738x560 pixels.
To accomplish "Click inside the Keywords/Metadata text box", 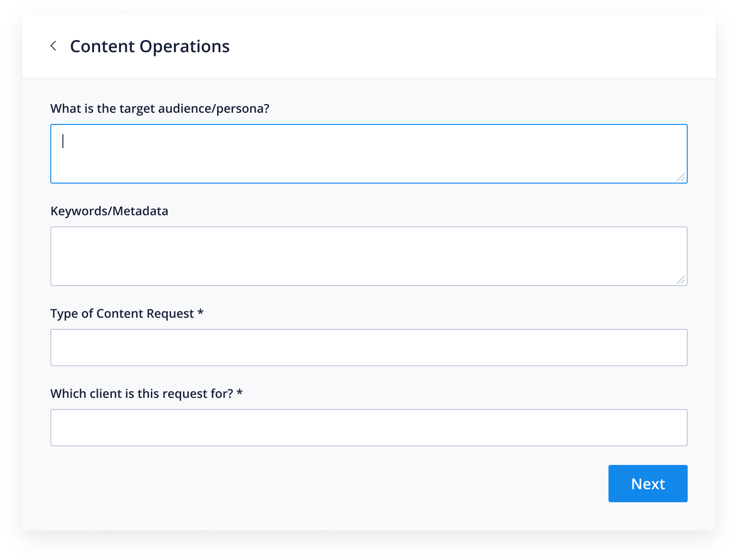I will [x=368, y=256].
